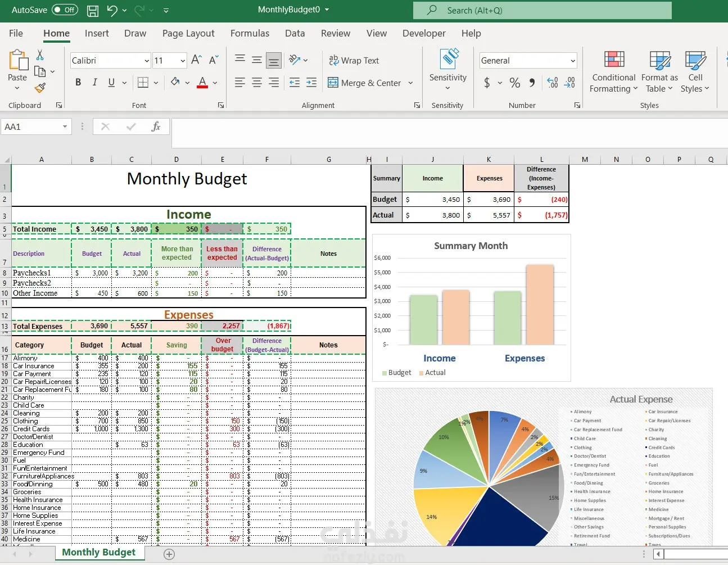This screenshot has width=728, height=565.
Task: Click the Percent Style icon
Action: coord(515,83)
